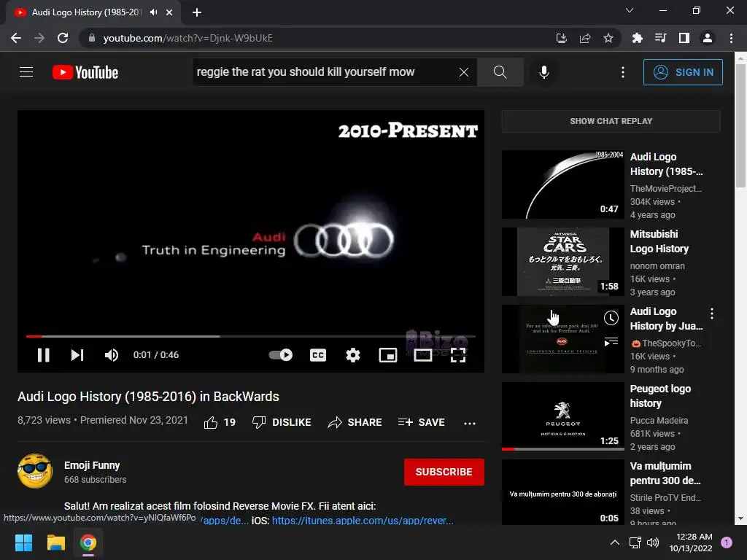Screen dimensions: 747x560
Task: Open the Audi Logo History 0:47 thumbnail
Action: (562, 184)
